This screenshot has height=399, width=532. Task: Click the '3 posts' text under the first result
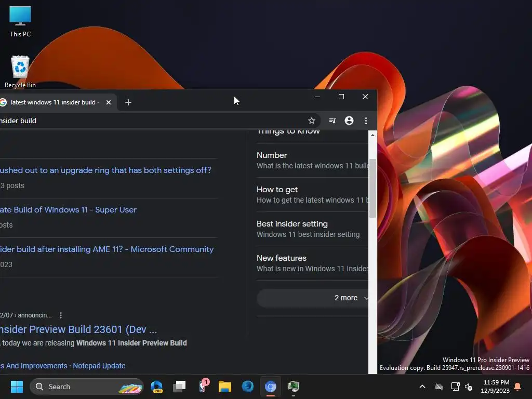[12, 185]
